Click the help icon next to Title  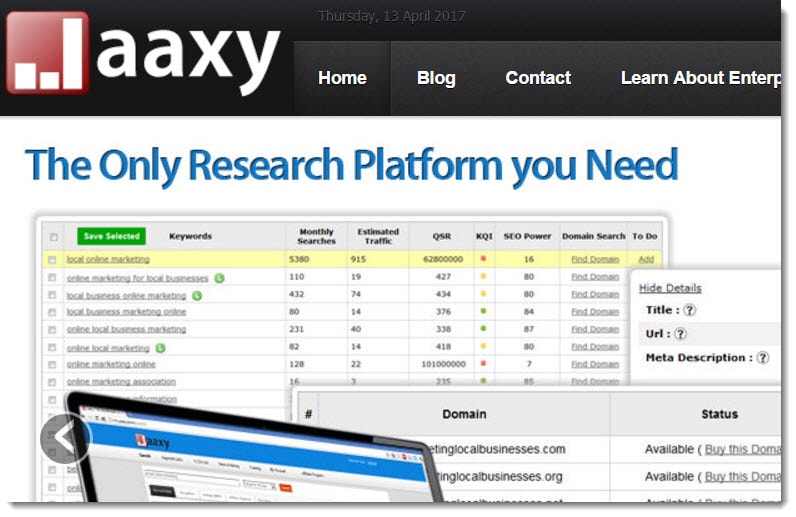tap(689, 310)
